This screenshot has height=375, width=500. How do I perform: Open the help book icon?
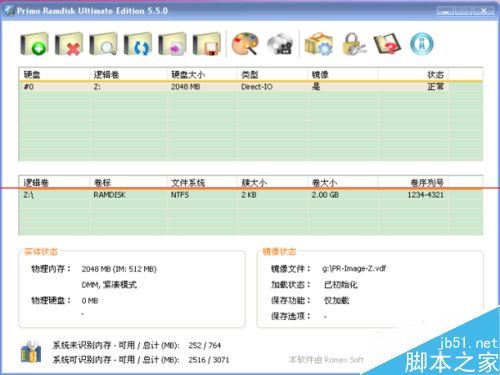(x=387, y=44)
